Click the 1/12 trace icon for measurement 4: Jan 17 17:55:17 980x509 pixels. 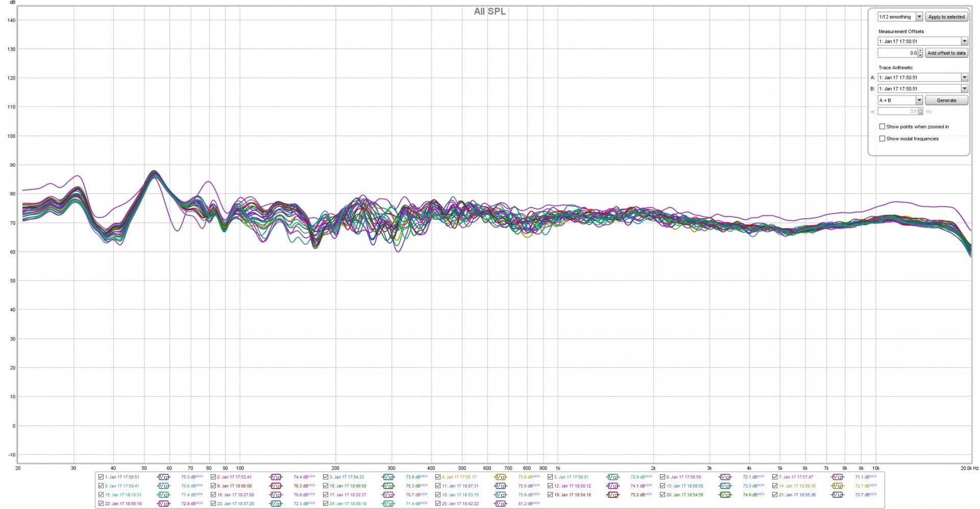(x=500, y=477)
